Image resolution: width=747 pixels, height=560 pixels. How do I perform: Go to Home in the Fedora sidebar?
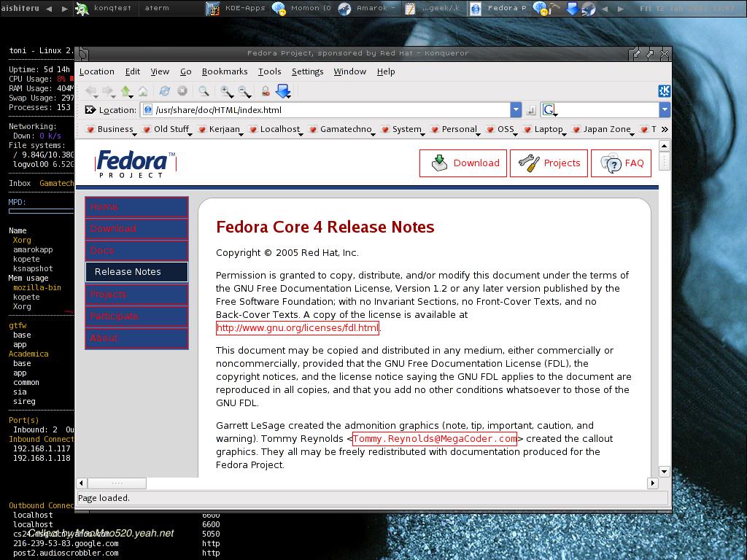pos(136,207)
